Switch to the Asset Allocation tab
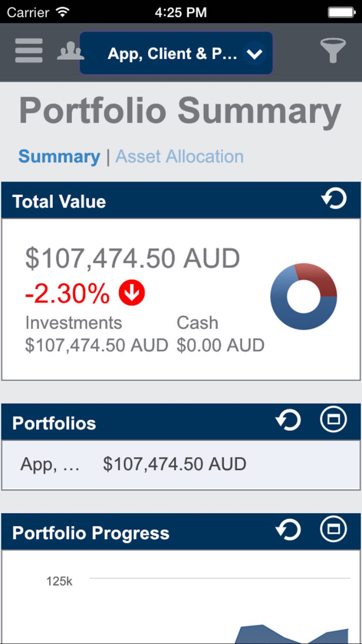Viewport: 362px width, 644px height. [180, 157]
